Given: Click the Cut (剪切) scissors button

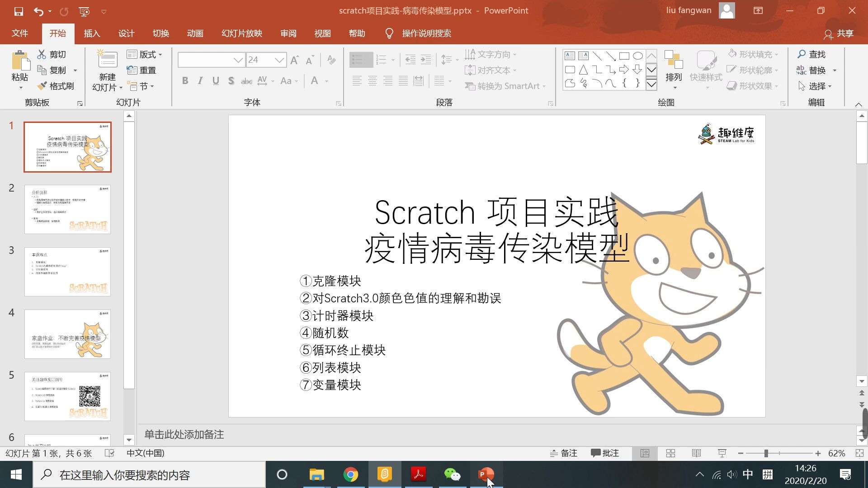Looking at the screenshot, I should click(x=52, y=54).
